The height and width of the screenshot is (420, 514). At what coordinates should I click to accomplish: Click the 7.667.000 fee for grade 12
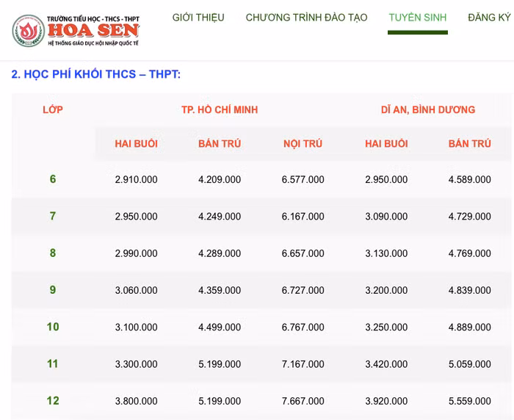coord(303,401)
